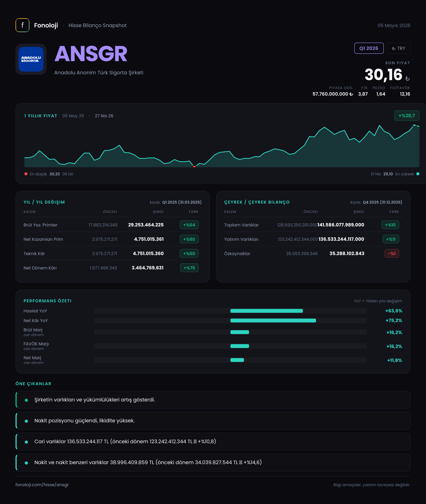Select the Q1 2026 period pill
The height and width of the screenshot is (504, 426).
tap(369, 48)
